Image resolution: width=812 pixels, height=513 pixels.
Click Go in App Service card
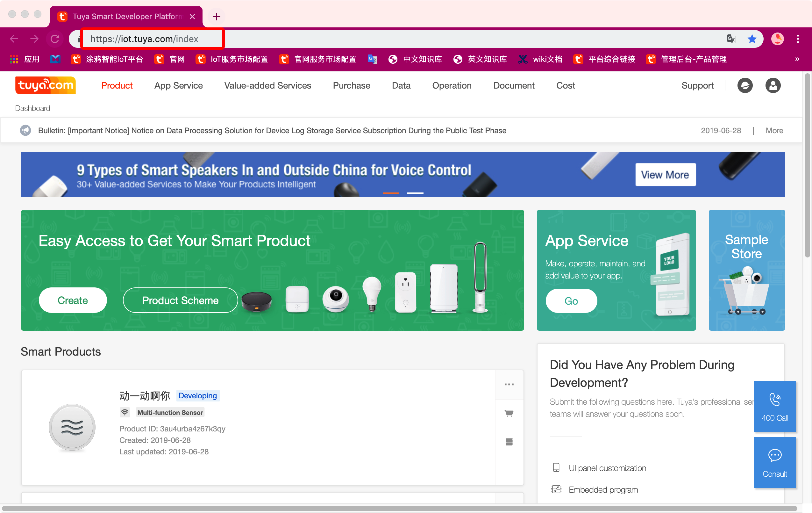pyautogui.click(x=571, y=301)
